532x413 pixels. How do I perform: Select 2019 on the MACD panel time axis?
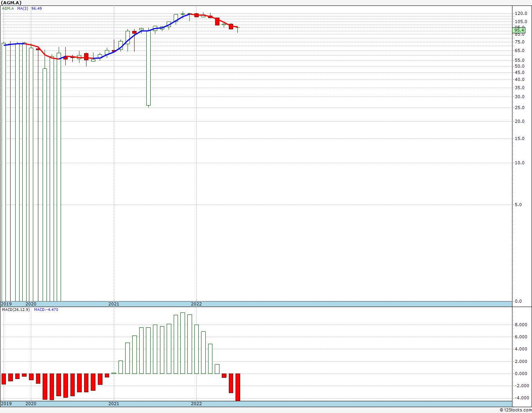[x=6, y=404]
